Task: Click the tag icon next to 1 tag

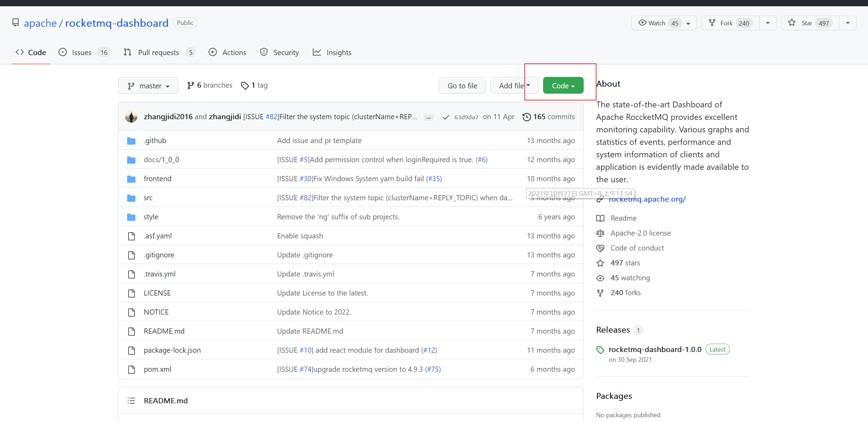Action: (x=245, y=86)
